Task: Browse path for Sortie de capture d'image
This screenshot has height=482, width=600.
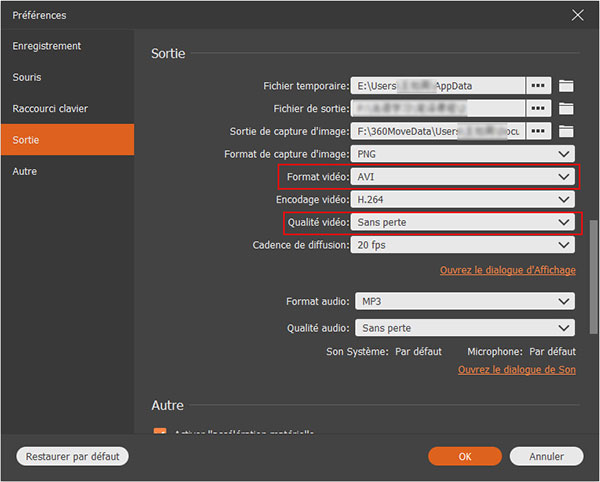Action: click(x=538, y=131)
